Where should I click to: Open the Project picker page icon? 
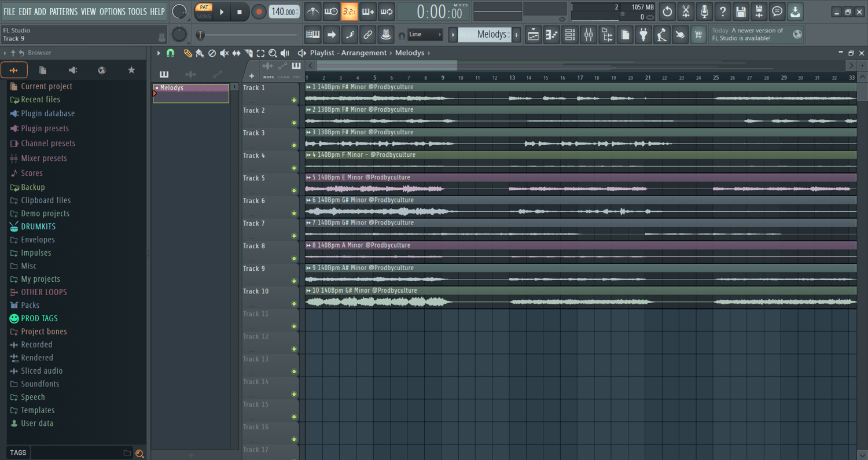pyautogui.click(x=625, y=35)
